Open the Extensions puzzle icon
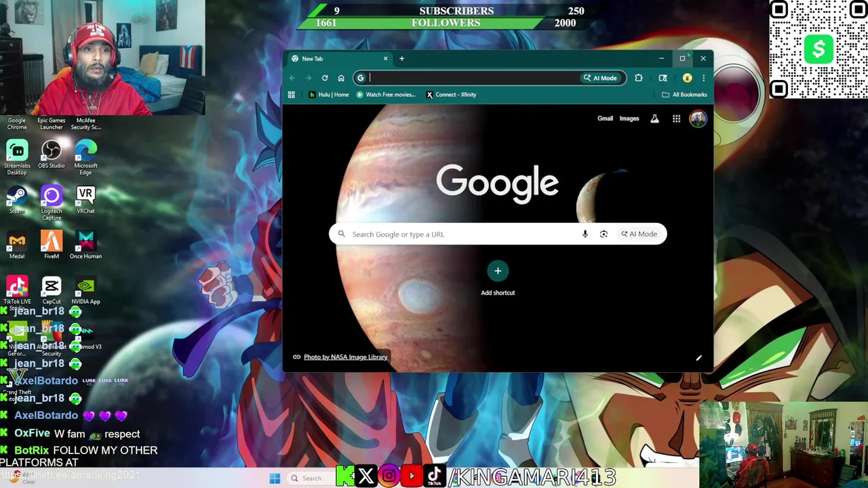Image resolution: width=868 pixels, height=488 pixels. click(x=638, y=78)
